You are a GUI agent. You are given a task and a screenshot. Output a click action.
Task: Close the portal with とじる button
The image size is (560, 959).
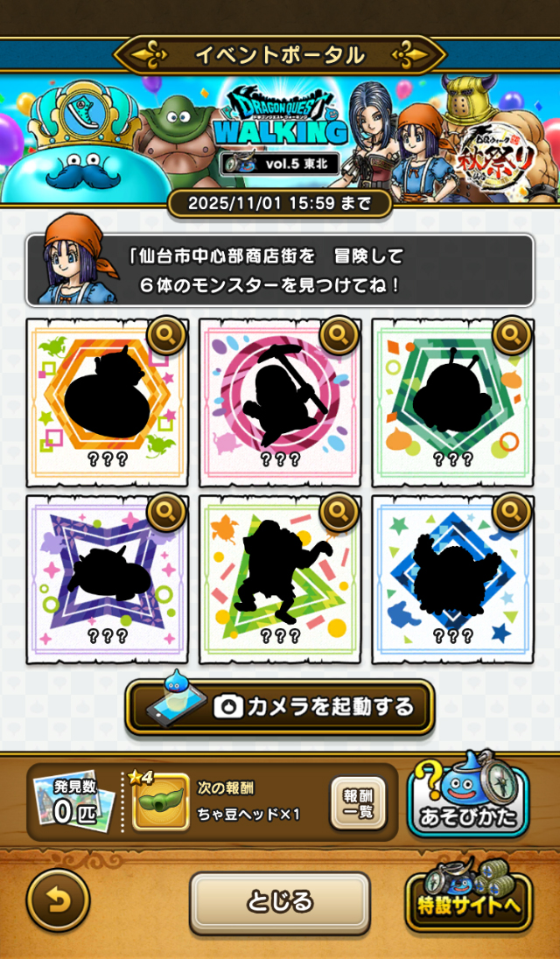[280, 902]
